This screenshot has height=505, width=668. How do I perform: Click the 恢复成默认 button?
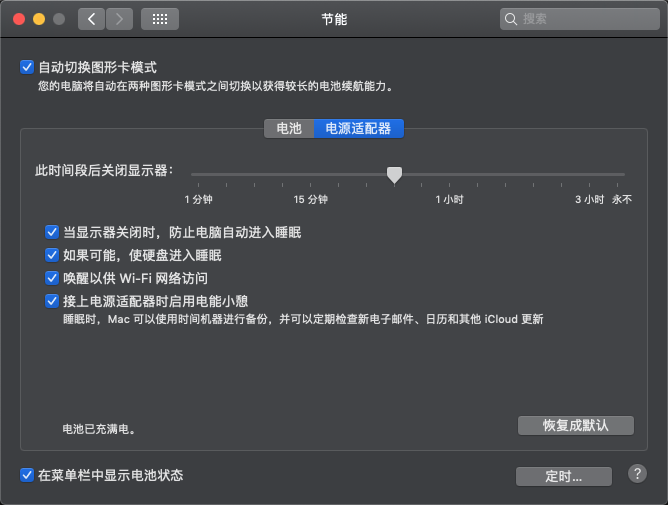pyautogui.click(x=575, y=425)
